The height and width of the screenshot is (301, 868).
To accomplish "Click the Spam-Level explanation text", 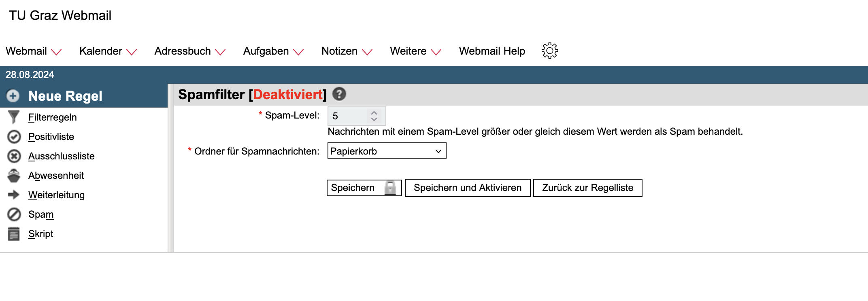I will click(535, 131).
